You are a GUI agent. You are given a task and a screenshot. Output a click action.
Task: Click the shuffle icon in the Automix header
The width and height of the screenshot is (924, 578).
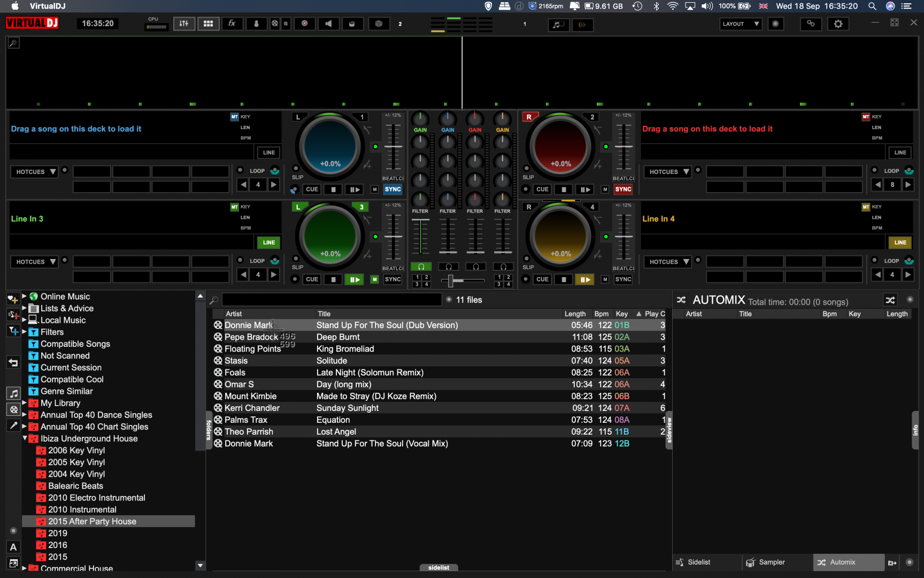tap(890, 300)
